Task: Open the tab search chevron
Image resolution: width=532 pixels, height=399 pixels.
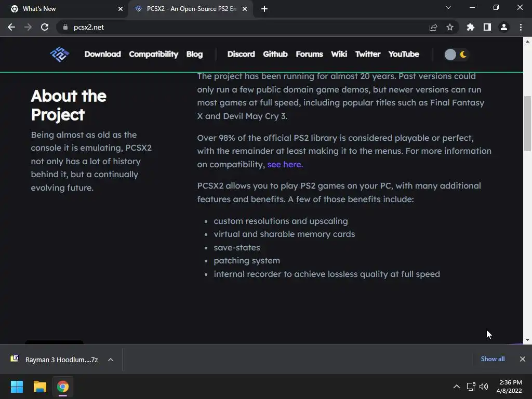Action: click(x=448, y=7)
